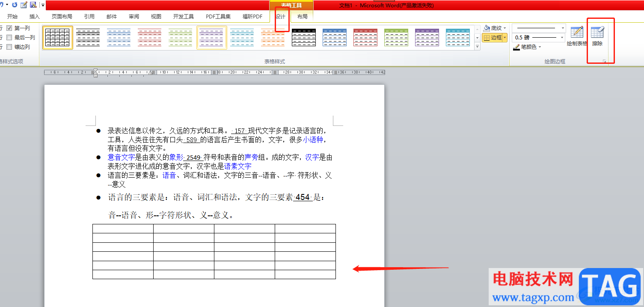Open the PDF工具集 tab
Image resolution: width=644 pixels, height=307 pixels.
[x=218, y=17]
